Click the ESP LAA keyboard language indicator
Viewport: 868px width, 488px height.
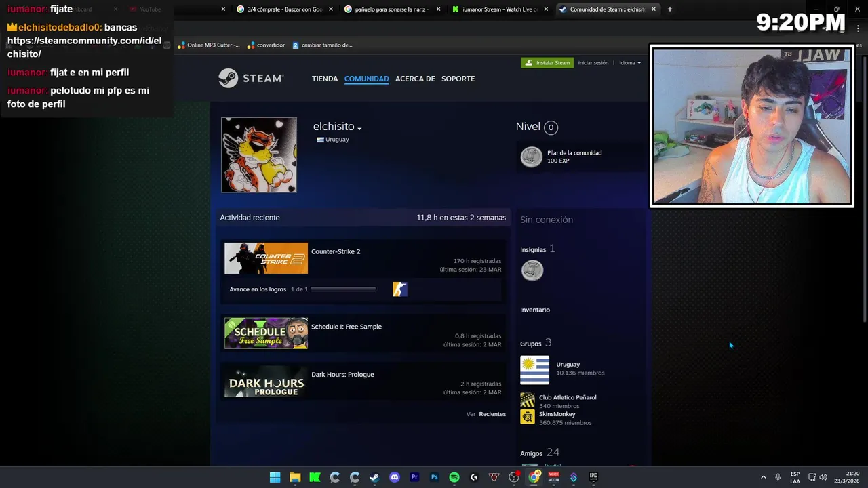pos(795,477)
